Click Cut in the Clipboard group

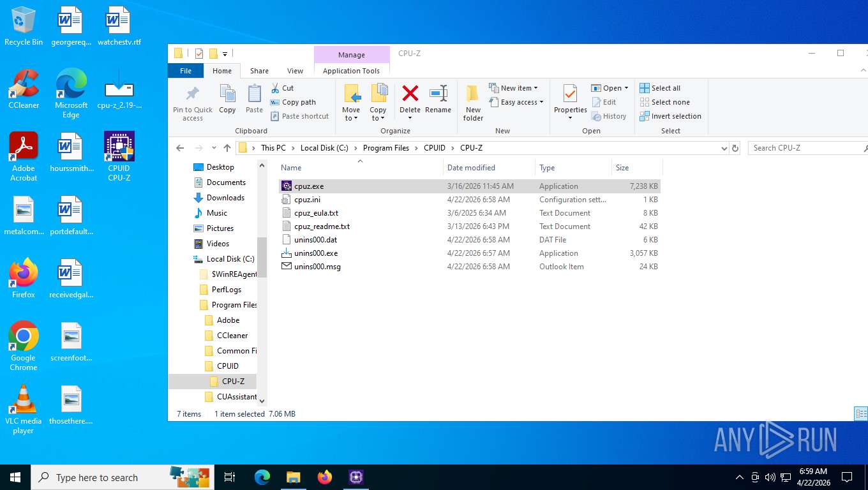(282, 88)
